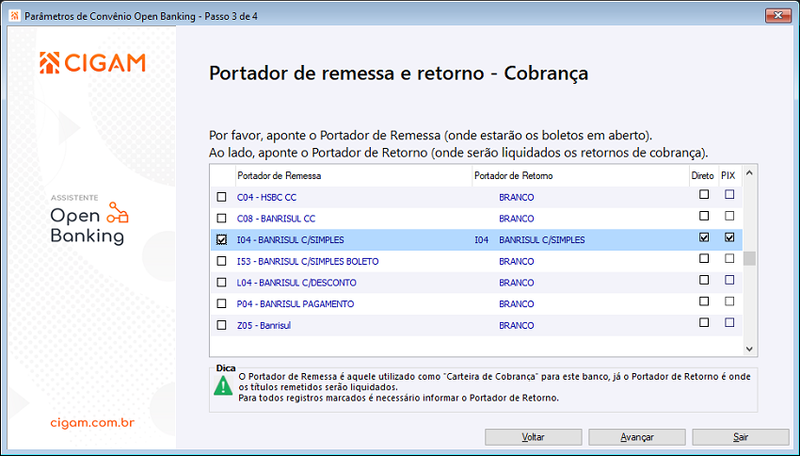800x456 pixels.
Task: Enable PIX for Z05 - Banrisul row
Action: coord(730,322)
